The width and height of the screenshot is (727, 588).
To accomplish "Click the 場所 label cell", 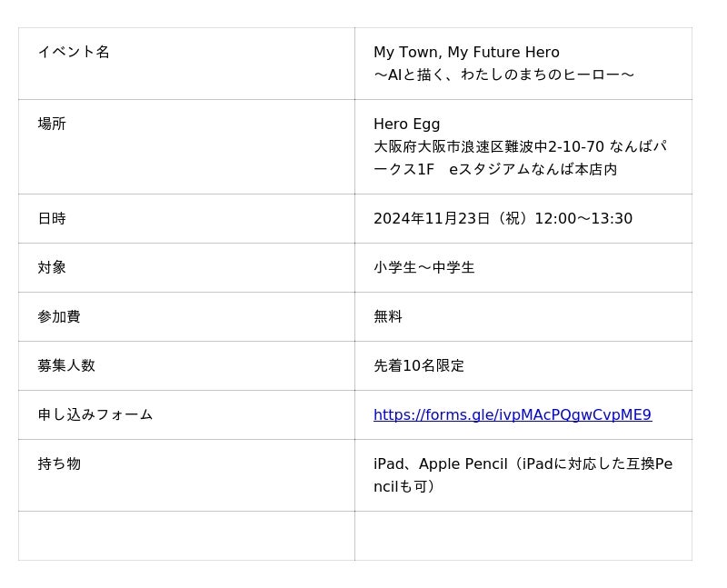I will [52, 125].
